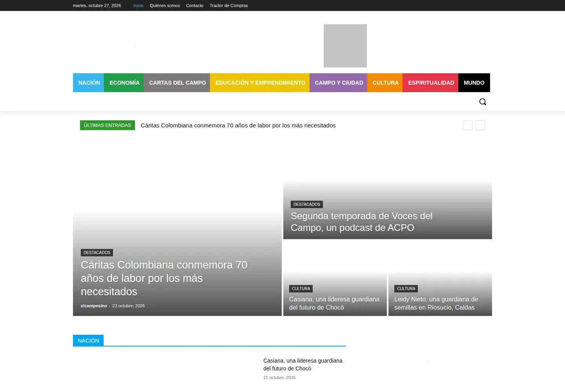Screen dimensions: 565x392
Task: Open the Mundo menu section
Action: (x=474, y=83)
